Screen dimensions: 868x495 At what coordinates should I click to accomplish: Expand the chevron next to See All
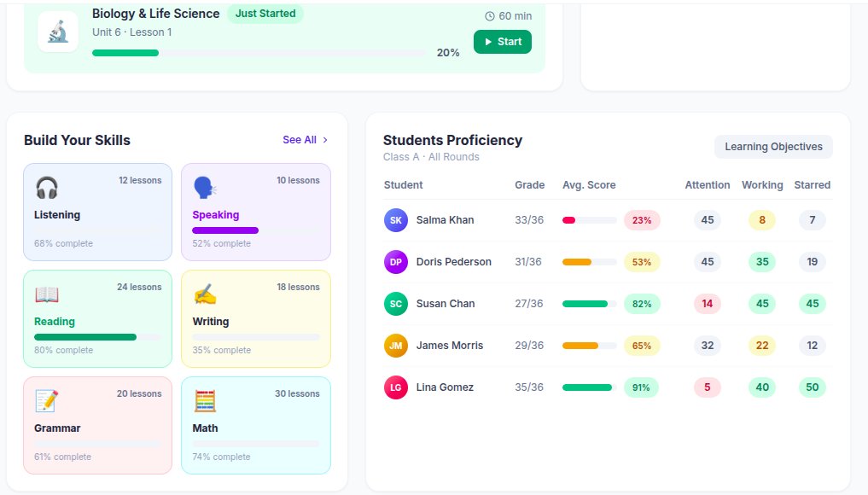click(325, 139)
